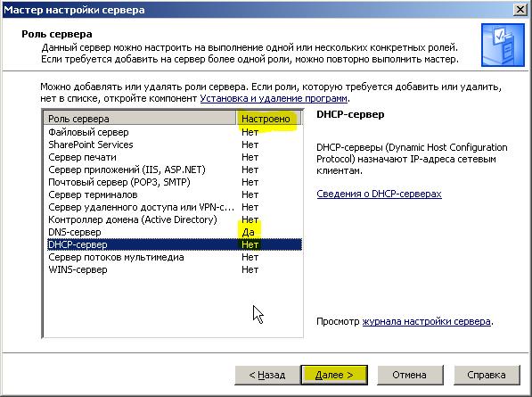This screenshot has width=532, height=397.
Task: Select the DNS-сервер role
Action: point(175,232)
